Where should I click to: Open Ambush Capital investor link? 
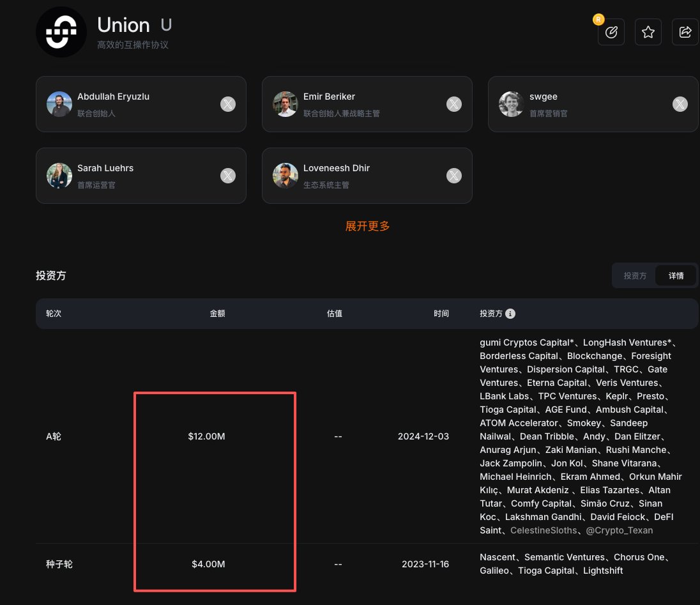(x=630, y=410)
